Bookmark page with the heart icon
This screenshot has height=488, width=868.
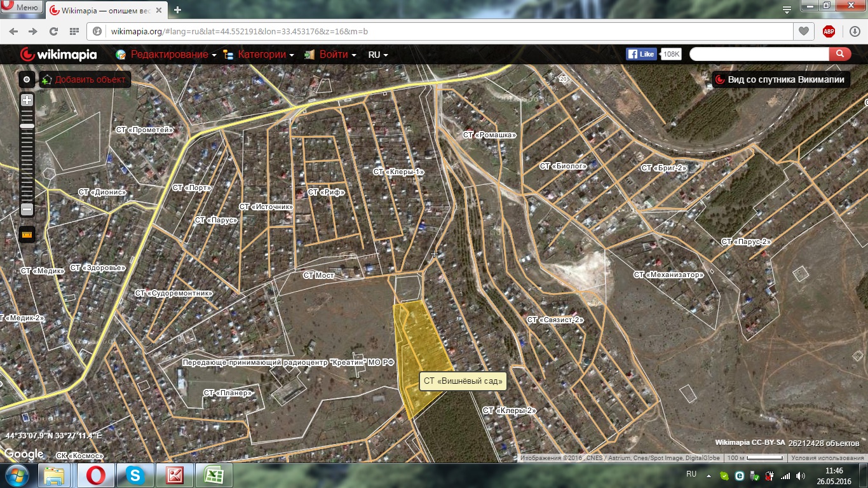[804, 31]
